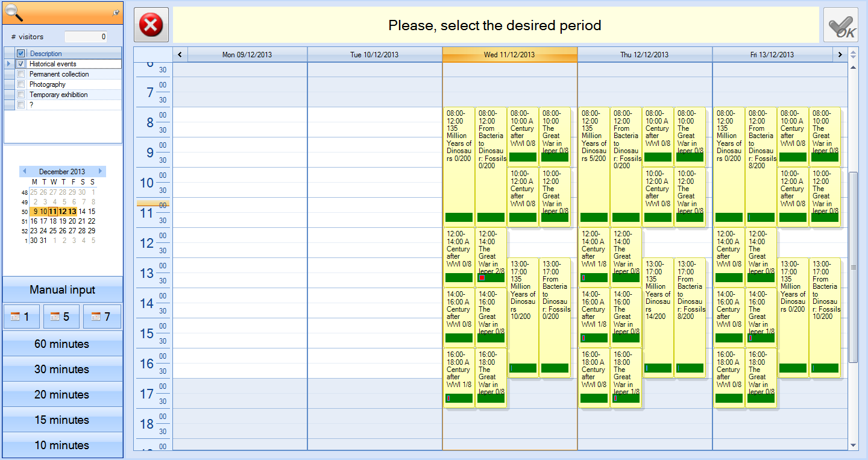The height and width of the screenshot is (460, 868).
Task: Click the red cancel X button
Action: coord(151,25)
